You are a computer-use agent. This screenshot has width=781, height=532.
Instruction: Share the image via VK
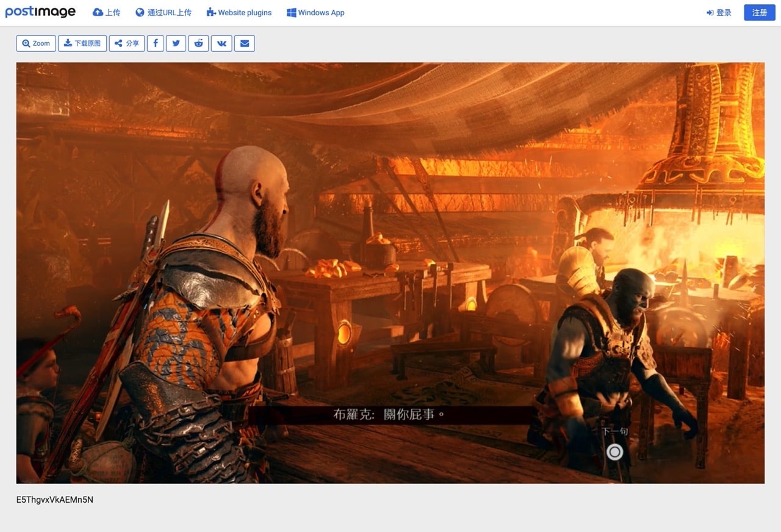pyautogui.click(x=221, y=43)
